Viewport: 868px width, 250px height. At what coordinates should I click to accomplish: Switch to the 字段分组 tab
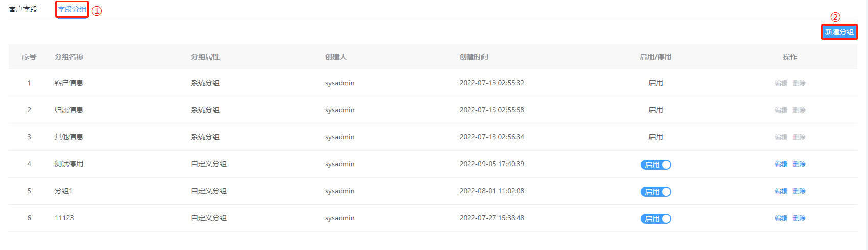pyautogui.click(x=72, y=9)
